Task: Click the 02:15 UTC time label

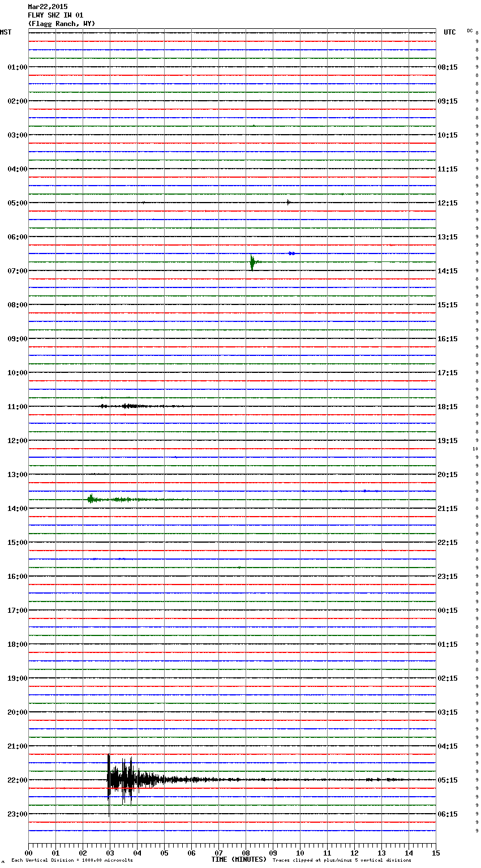Action: pyautogui.click(x=448, y=678)
